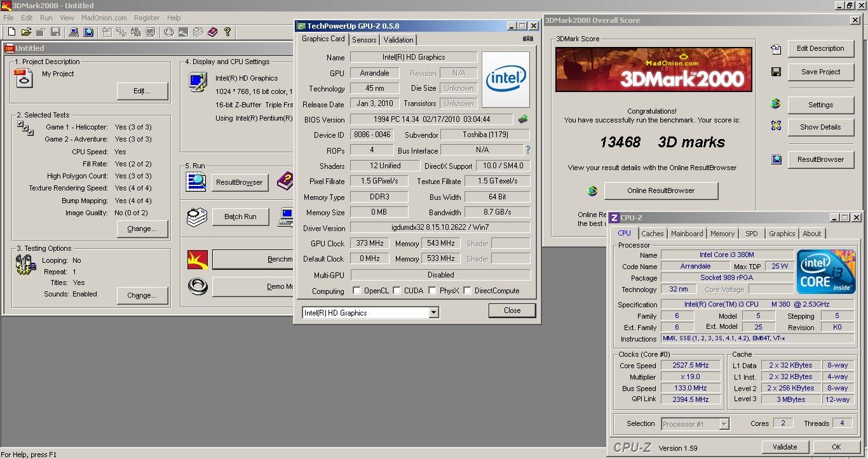Click globe icon beside Online ResultBrowser
The height and width of the screenshot is (459, 868).
[592, 190]
